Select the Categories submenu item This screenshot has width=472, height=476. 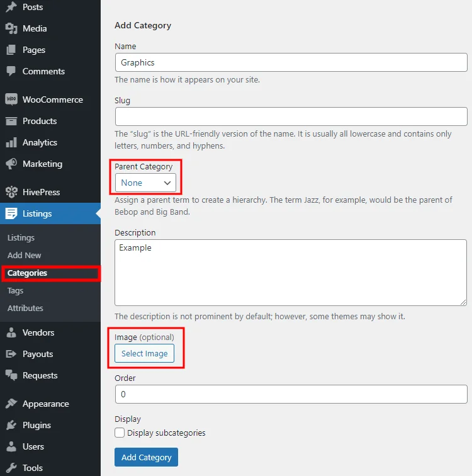point(27,273)
